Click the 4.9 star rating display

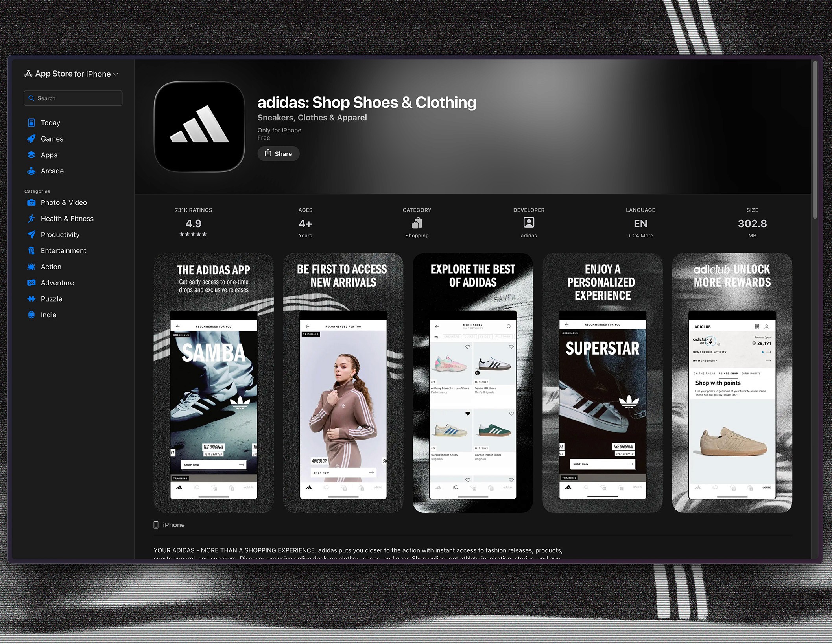(x=193, y=223)
